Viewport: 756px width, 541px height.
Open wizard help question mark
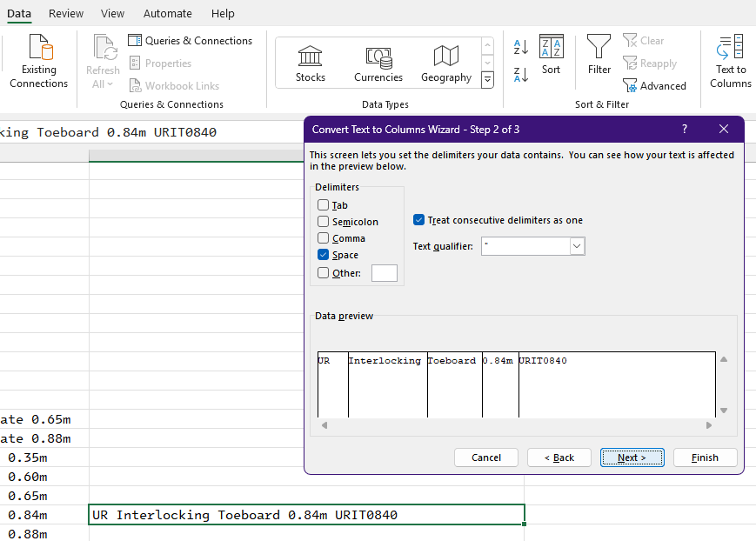click(685, 129)
